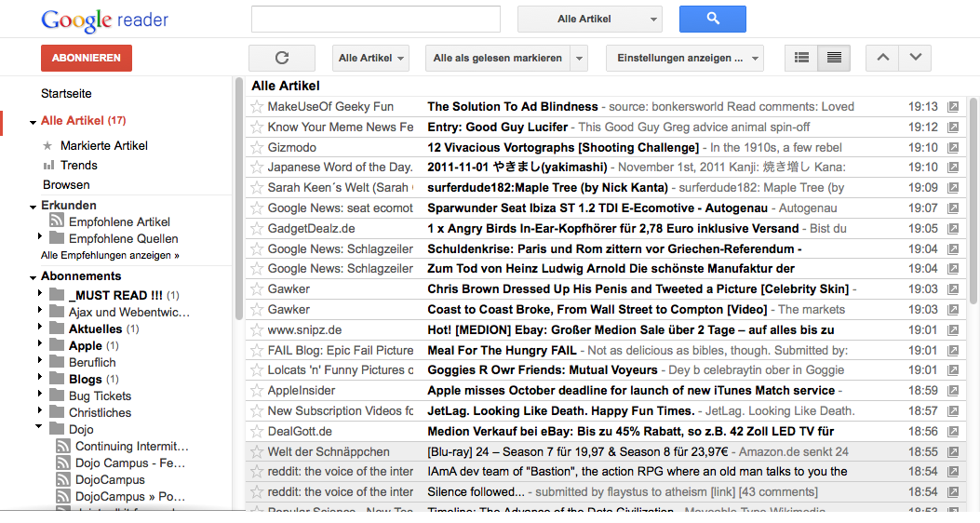Click the red ABONNIEREN button
This screenshot has height=523, width=980.
[x=87, y=58]
